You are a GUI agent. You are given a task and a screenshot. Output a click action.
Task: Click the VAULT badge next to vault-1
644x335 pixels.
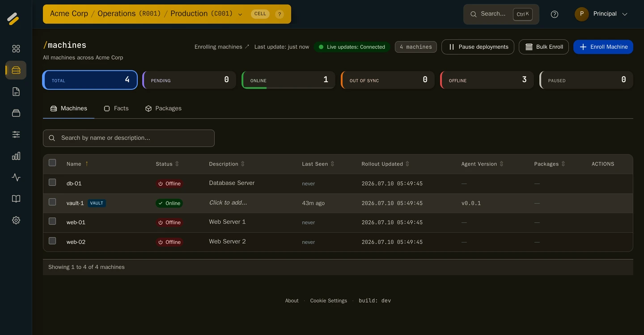[x=97, y=203]
